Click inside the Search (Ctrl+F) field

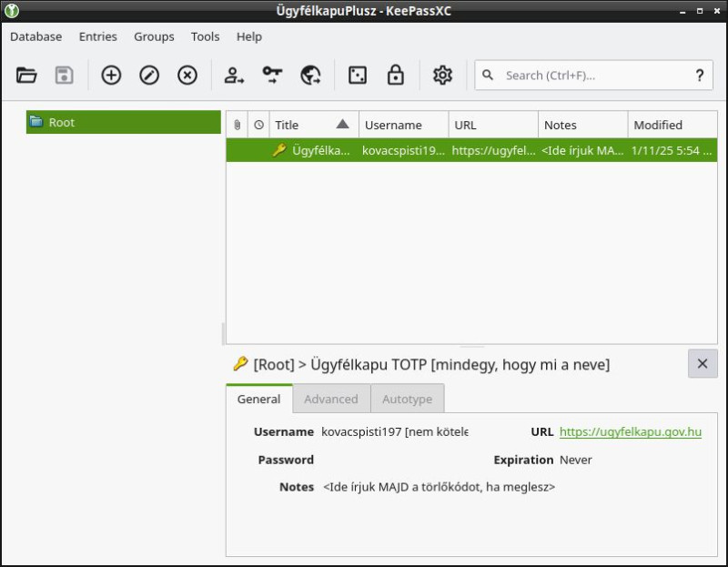tap(594, 76)
